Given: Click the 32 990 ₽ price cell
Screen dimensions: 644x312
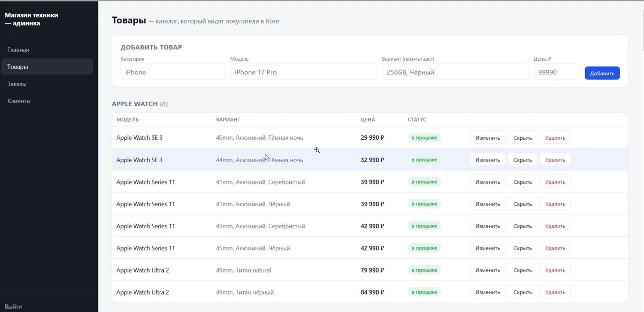Looking at the screenshot, I should 372,159.
